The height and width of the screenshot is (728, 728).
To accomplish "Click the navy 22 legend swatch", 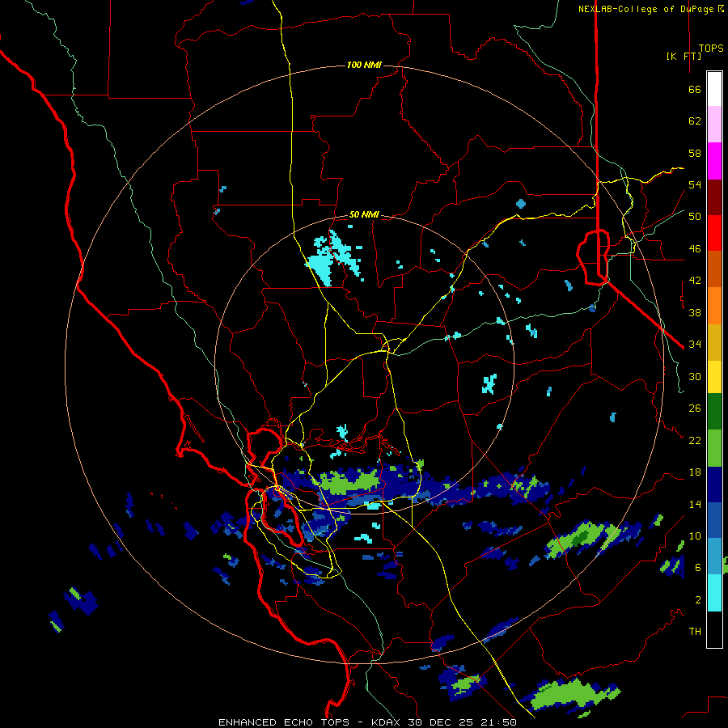I will click(x=714, y=485).
